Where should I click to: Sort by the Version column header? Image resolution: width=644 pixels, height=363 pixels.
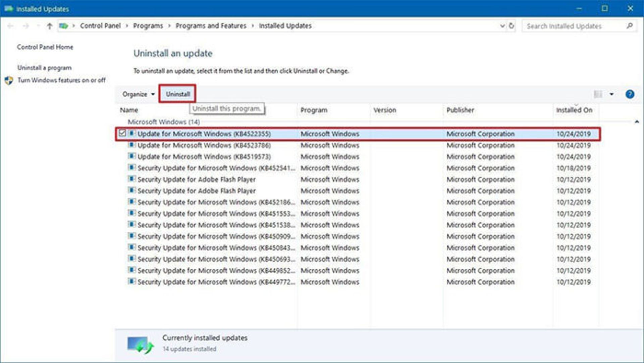pyautogui.click(x=385, y=110)
